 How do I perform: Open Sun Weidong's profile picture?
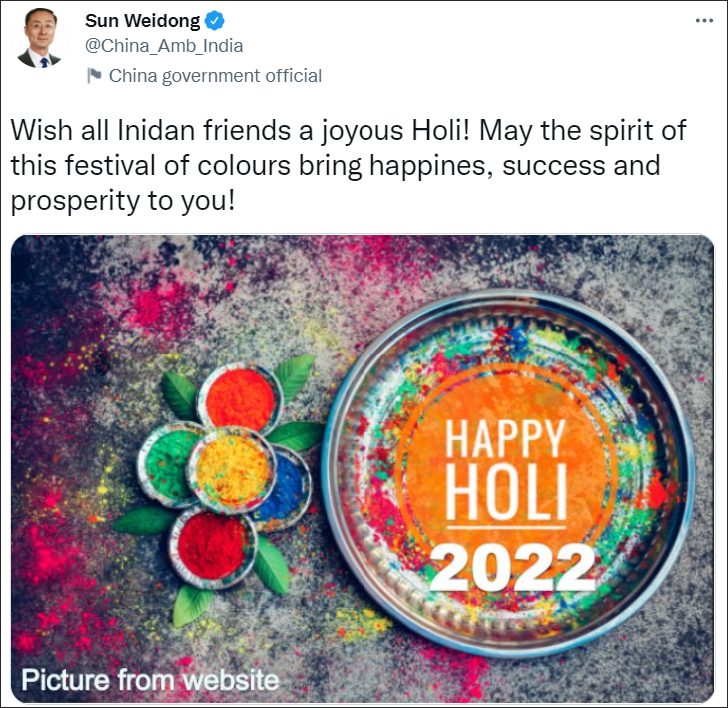pyautogui.click(x=40, y=38)
